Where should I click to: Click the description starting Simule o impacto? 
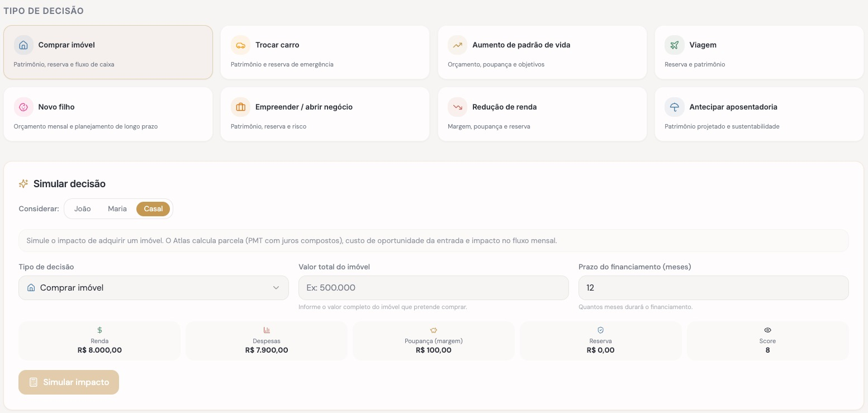(x=291, y=241)
